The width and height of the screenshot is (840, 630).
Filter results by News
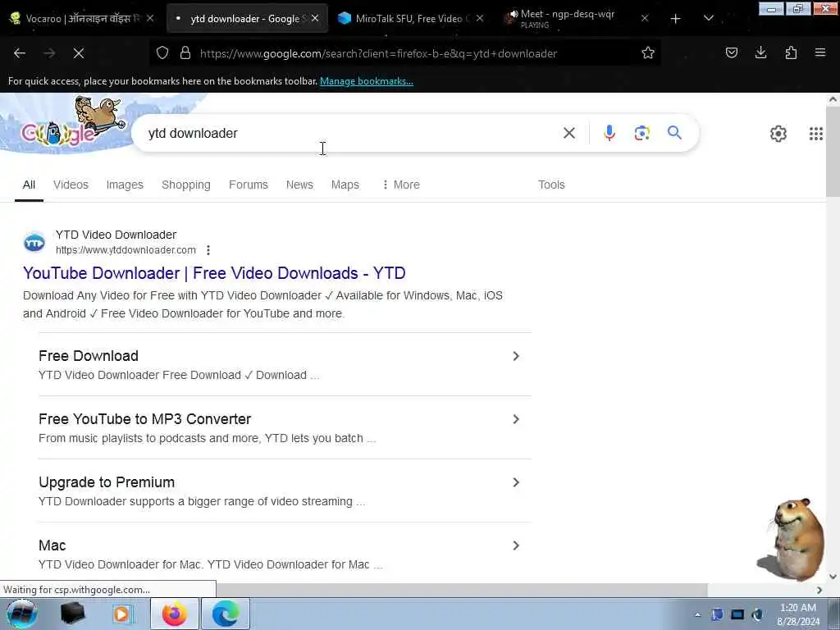[x=299, y=185]
